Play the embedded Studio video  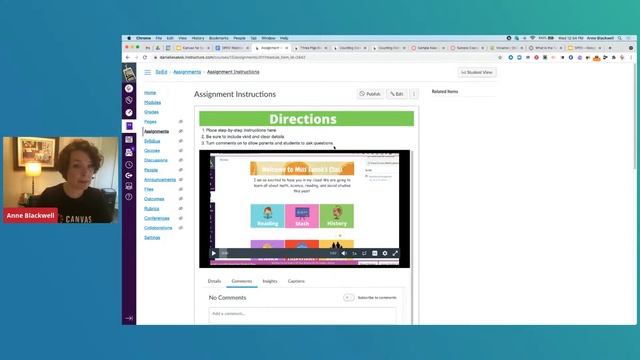click(213, 253)
